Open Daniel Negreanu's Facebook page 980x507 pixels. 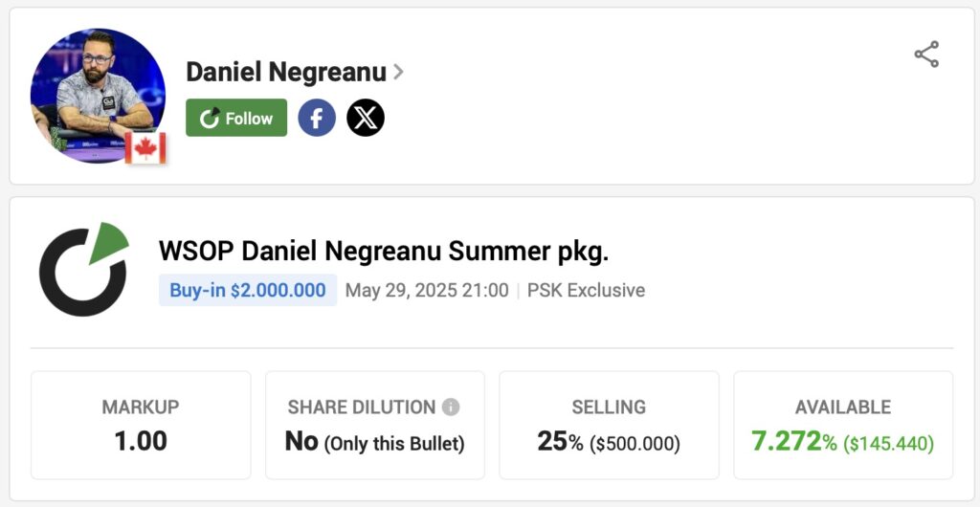pos(317,118)
